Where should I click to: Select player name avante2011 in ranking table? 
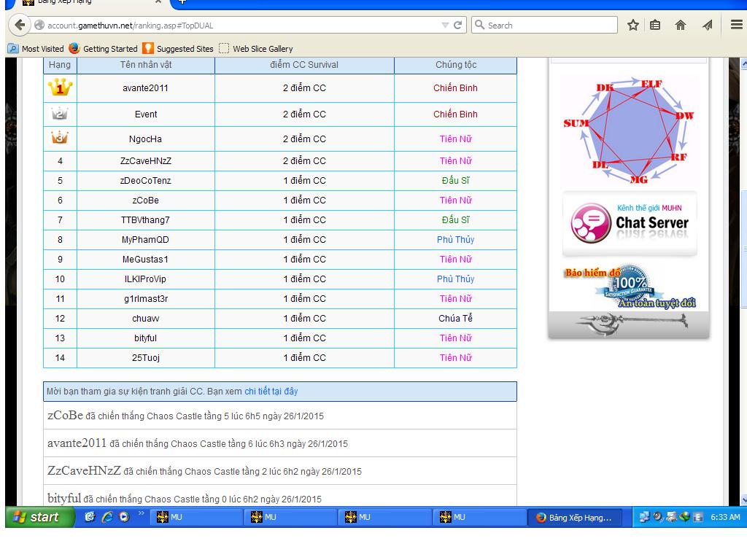(x=145, y=88)
